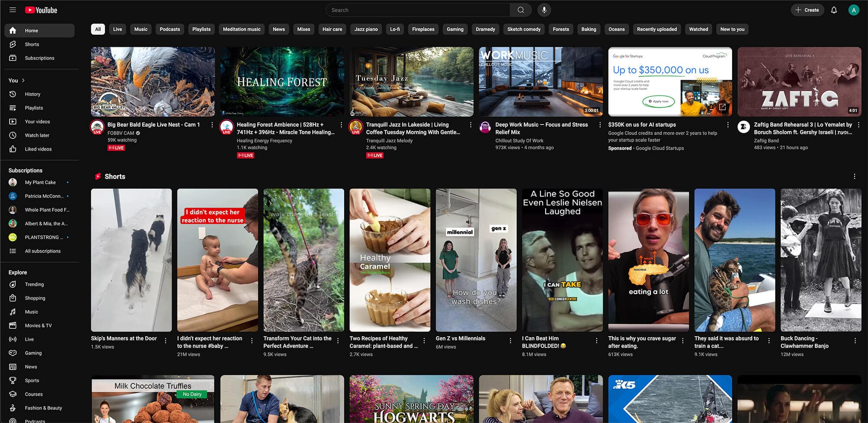Select the Jazz piano filter chip
Viewport: 868px width, 423px height.
coord(366,29)
